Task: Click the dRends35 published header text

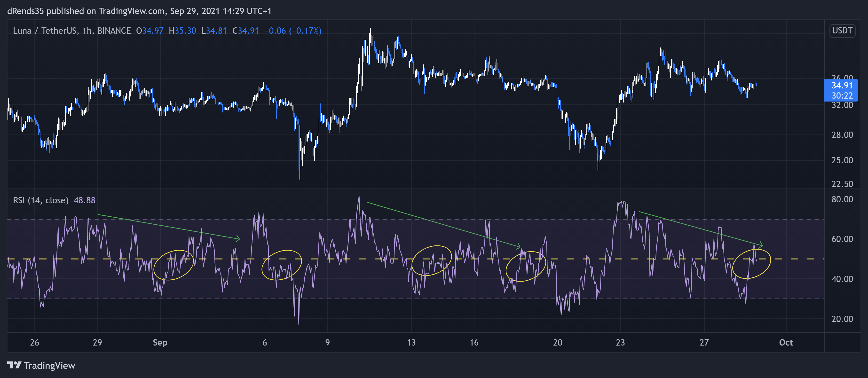Action: pyautogui.click(x=139, y=11)
